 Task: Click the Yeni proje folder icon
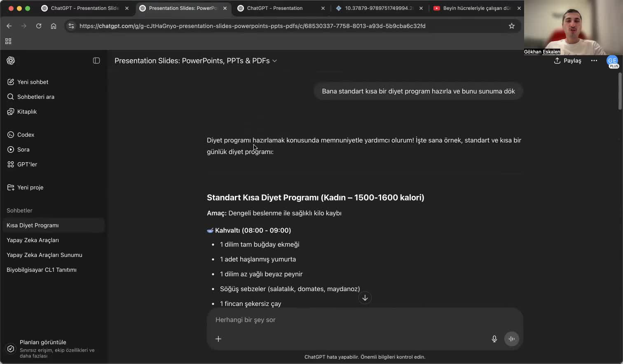pyautogui.click(x=11, y=187)
